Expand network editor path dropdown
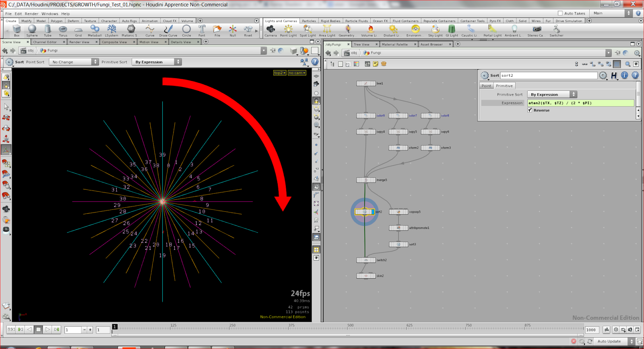This screenshot has height=349, width=644. click(608, 53)
